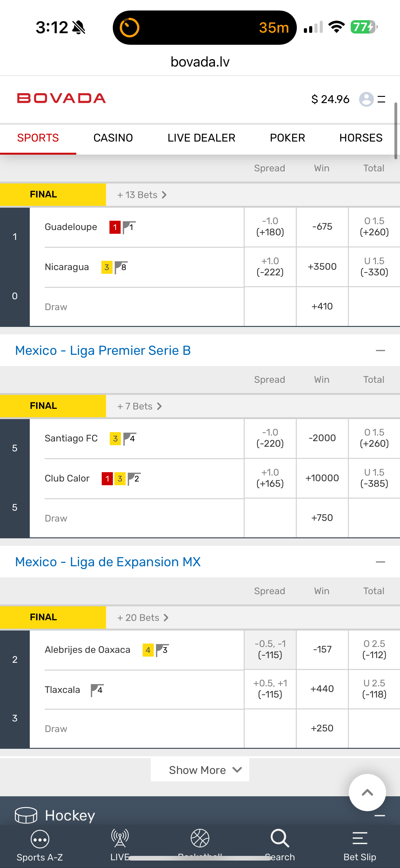The image size is (400, 868).
Task: Expand the Show More dropdown
Action: (200, 770)
